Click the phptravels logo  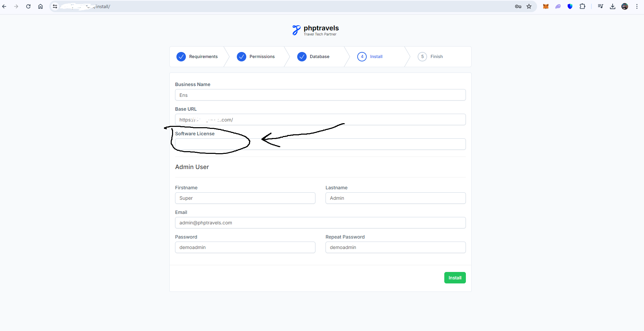(x=315, y=30)
